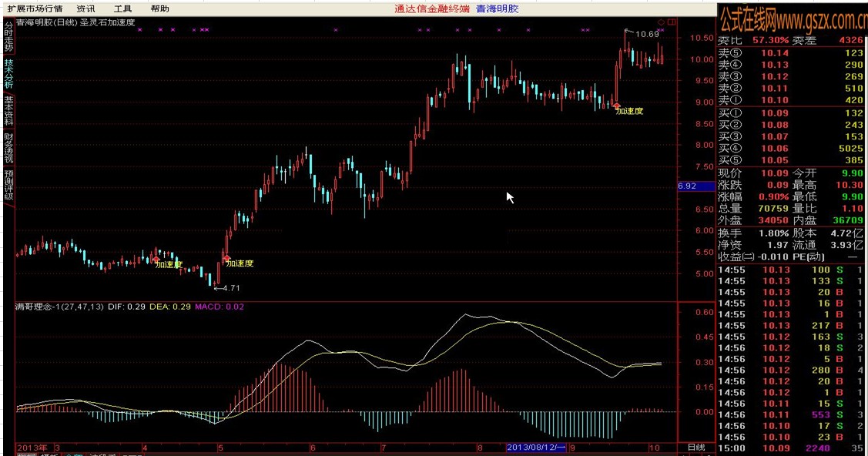Select the 14:55 trade row with volume 133
The width and height of the screenshot is (868, 456).
pyautogui.click(x=790, y=281)
